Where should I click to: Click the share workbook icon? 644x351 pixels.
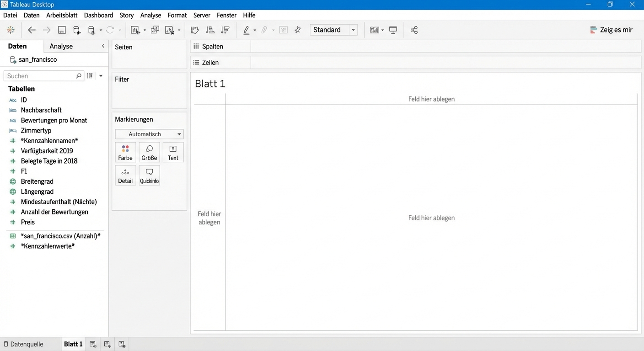pos(414,30)
